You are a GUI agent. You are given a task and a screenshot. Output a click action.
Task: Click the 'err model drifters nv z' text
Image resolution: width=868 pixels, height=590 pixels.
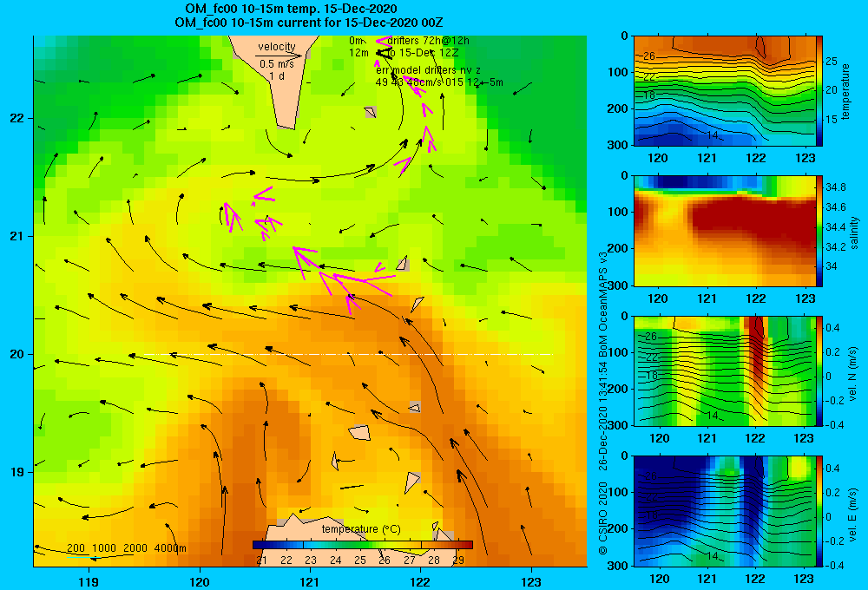click(428, 70)
